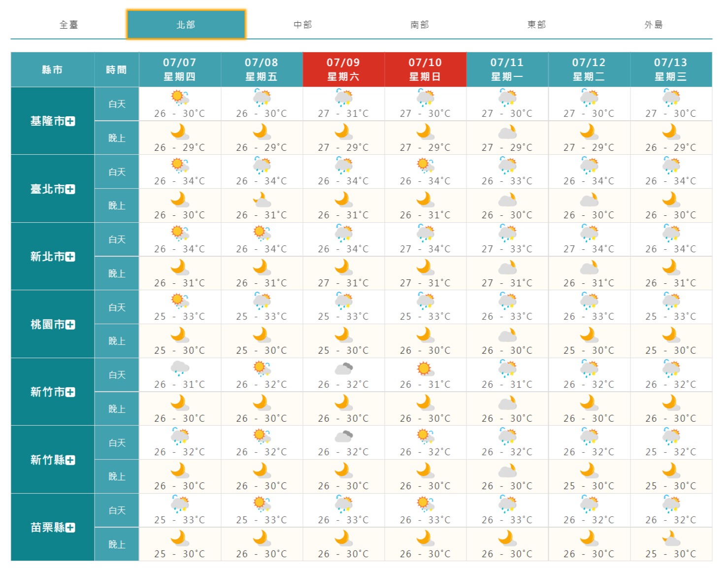The image size is (728, 576).
Task: Open the 中部 region tab
Action: click(x=302, y=25)
